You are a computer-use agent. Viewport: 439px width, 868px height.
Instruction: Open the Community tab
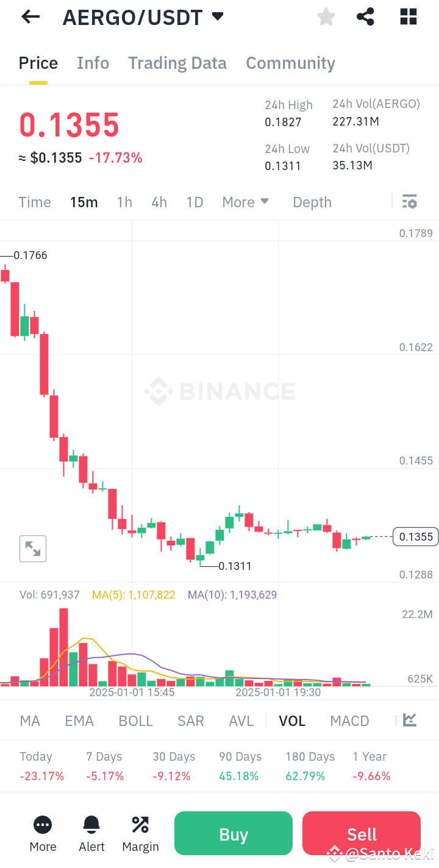[x=290, y=63]
